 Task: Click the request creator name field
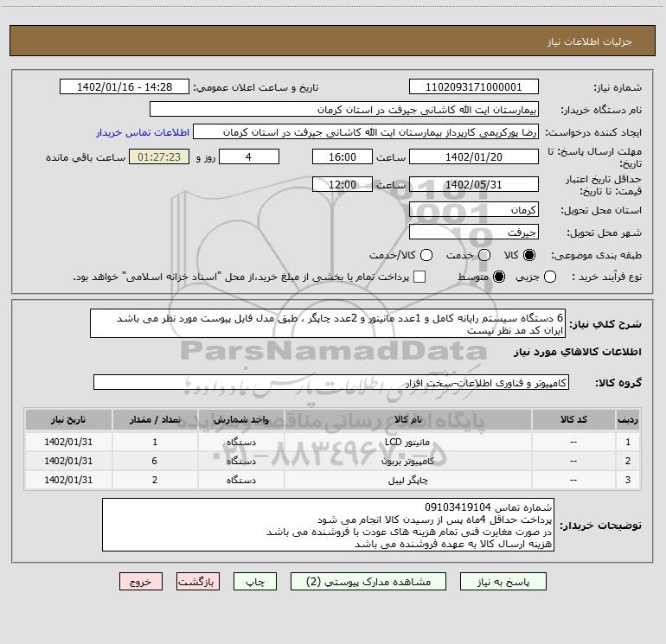(x=366, y=131)
